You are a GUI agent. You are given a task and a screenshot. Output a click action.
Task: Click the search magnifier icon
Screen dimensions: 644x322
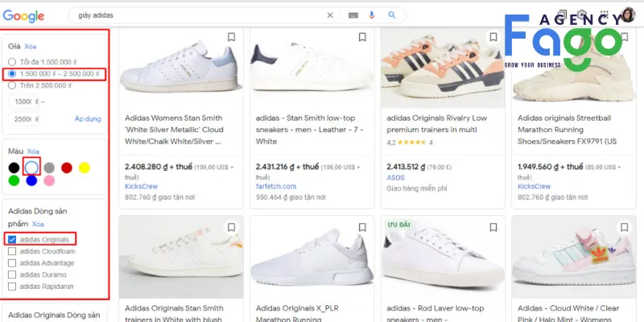tap(392, 15)
